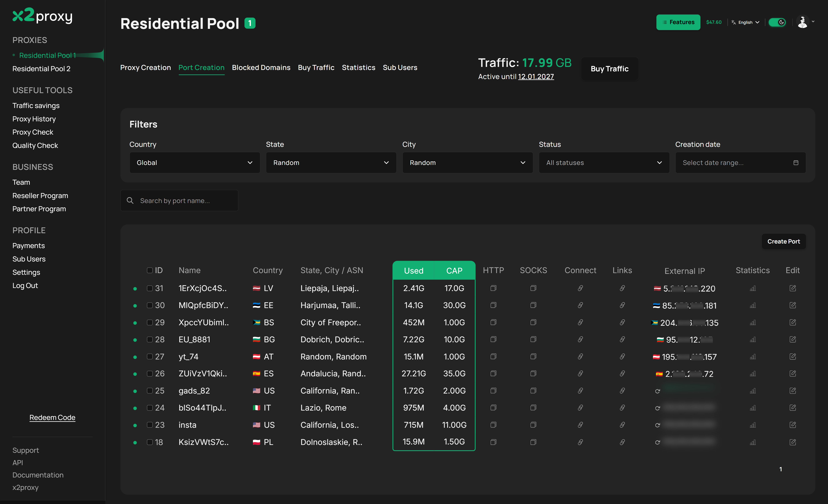Screen dimensions: 828x504
Task: Click the x2proxy logo
Action: tap(42, 15)
